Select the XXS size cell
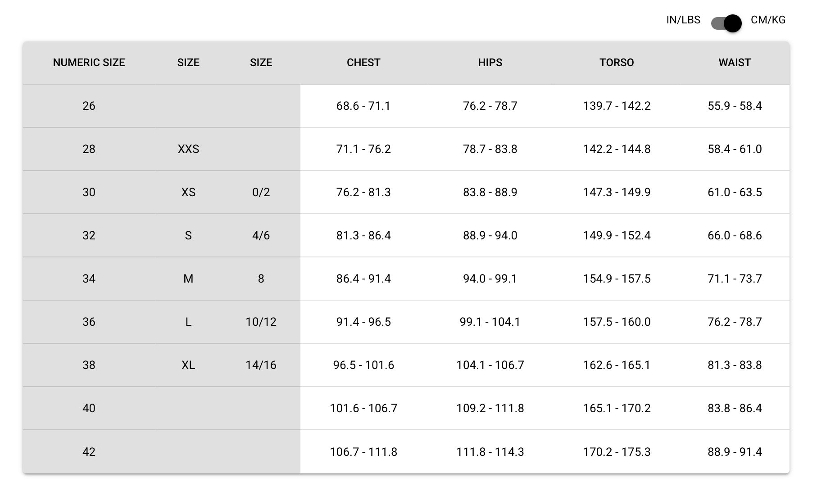This screenshot has width=817, height=504. pos(188,149)
